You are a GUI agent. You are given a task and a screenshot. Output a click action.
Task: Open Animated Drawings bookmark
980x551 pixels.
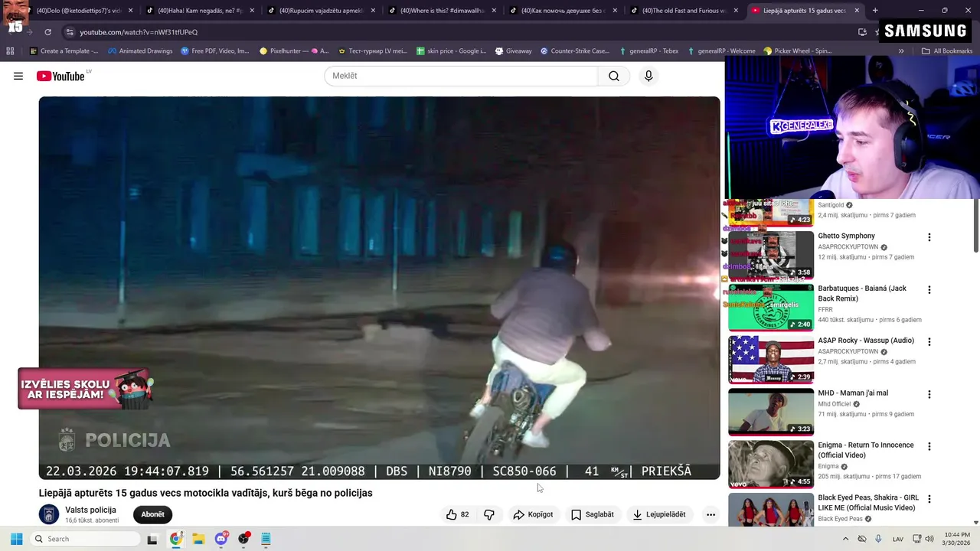point(140,51)
